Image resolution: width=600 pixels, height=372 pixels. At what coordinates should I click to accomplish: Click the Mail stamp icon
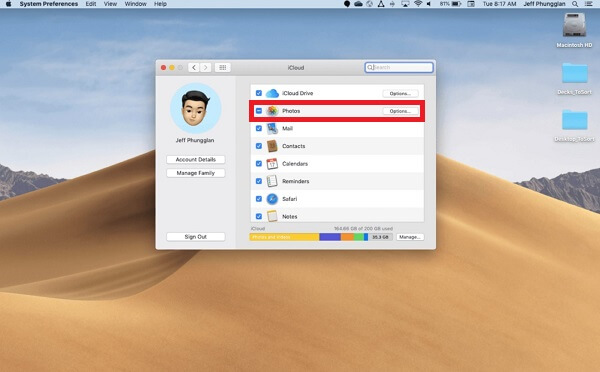(272, 129)
